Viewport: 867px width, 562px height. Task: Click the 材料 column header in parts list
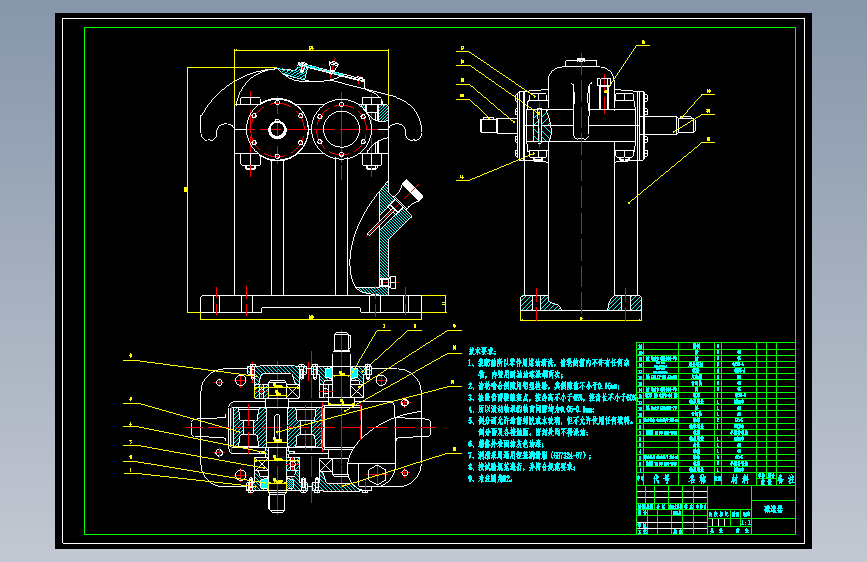pyautogui.click(x=739, y=479)
